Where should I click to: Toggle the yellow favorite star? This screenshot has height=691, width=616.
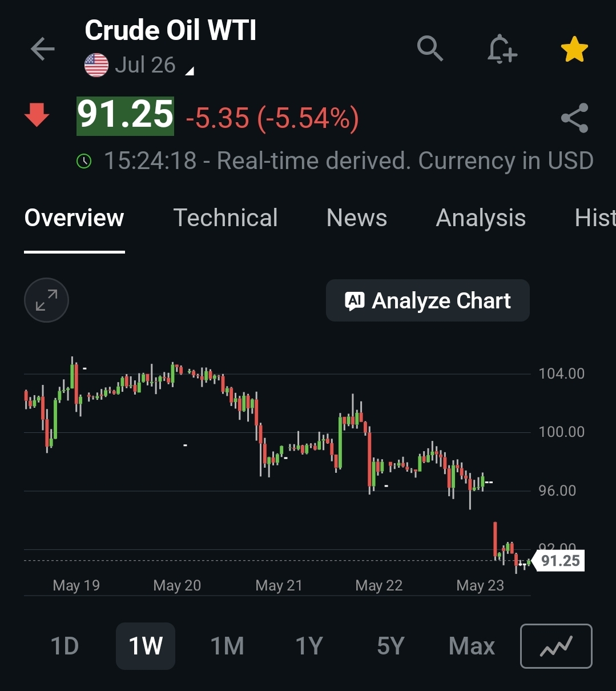[574, 49]
